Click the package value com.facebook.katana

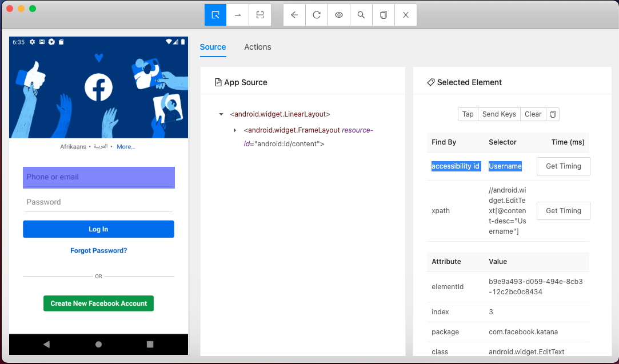click(x=523, y=331)
